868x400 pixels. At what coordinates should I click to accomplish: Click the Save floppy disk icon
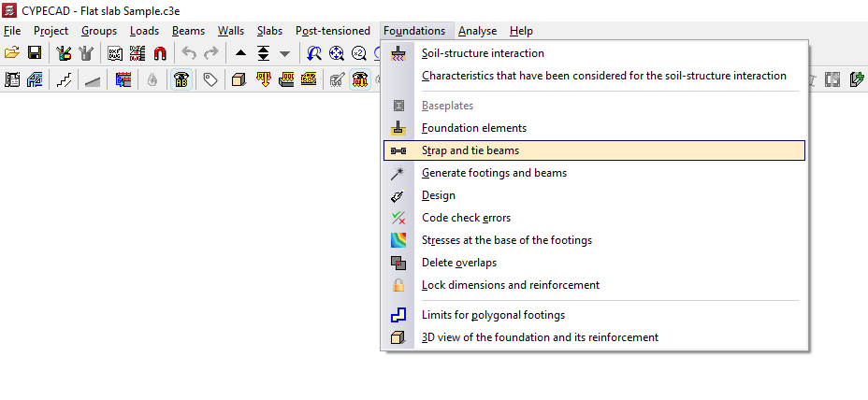(35, 53)
